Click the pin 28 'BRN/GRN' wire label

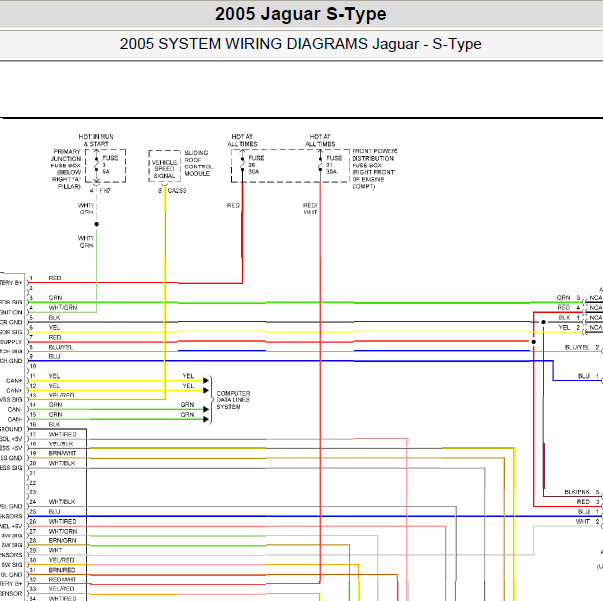[62, 541]
